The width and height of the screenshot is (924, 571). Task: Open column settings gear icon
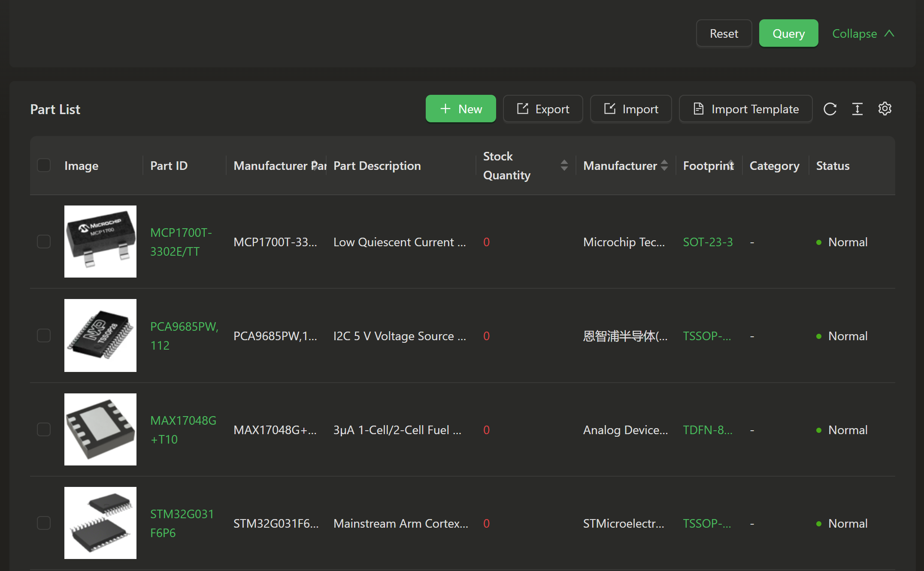tap(885, 109)
